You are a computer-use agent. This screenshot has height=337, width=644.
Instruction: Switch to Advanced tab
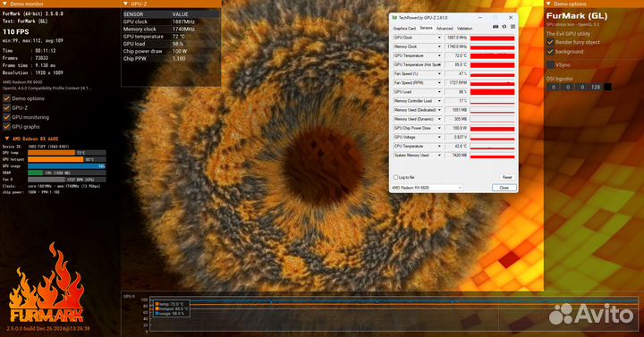[x=445, y=29]
